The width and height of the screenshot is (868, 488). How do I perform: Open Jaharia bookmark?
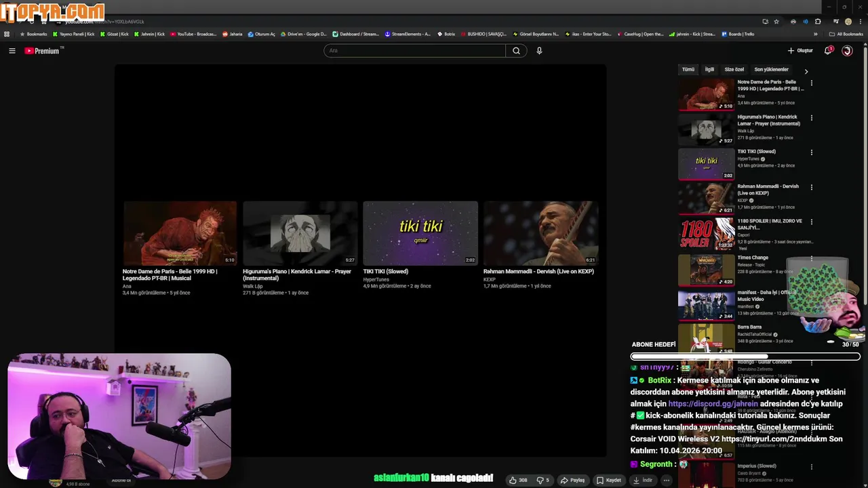tap(232, 34)
